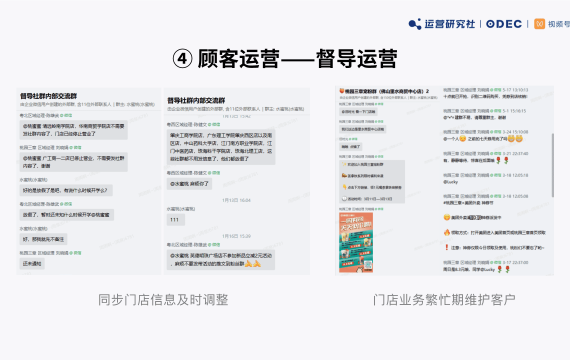The width and height of the screenshot is (570, 360).
Task: Click the 还未通知 message bubble
Action: point(32,264)
